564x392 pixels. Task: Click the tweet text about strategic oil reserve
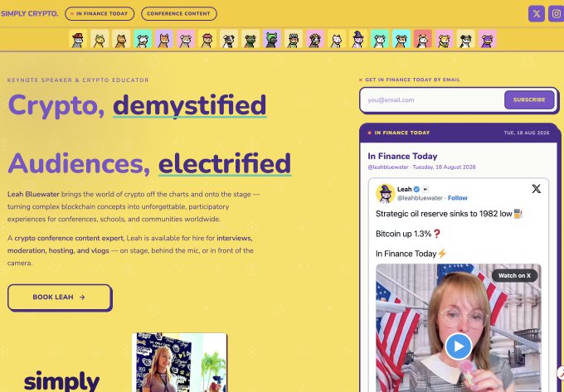point(449,214)
